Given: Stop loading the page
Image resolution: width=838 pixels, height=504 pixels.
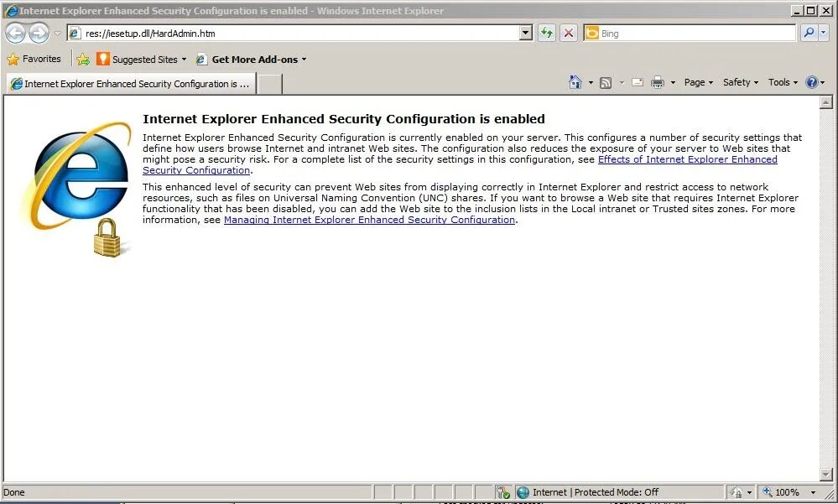Looking at the screenshot, I should pos(569,32).
